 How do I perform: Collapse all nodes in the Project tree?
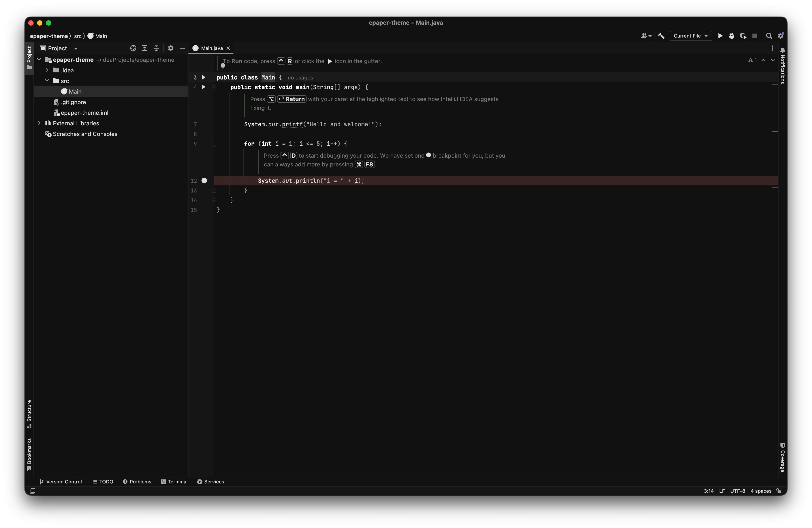coord(156,48)
